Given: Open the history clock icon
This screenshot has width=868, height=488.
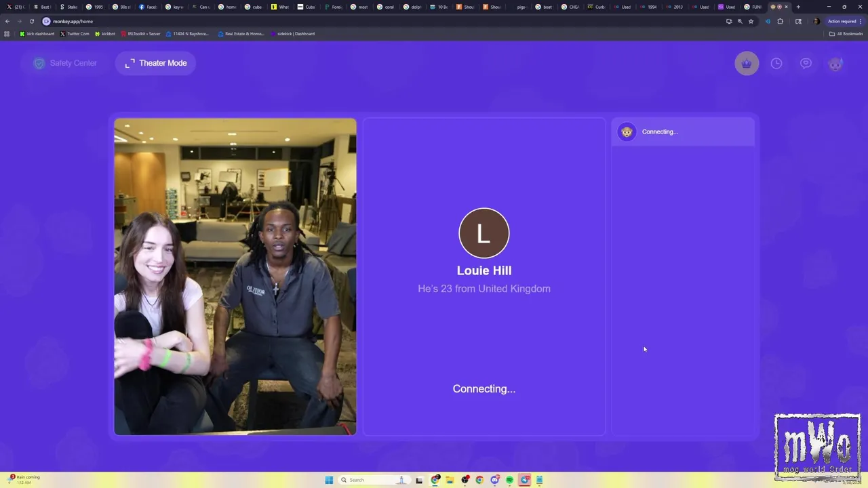Looking at the screenshot, I should click(x=776, y=63).
